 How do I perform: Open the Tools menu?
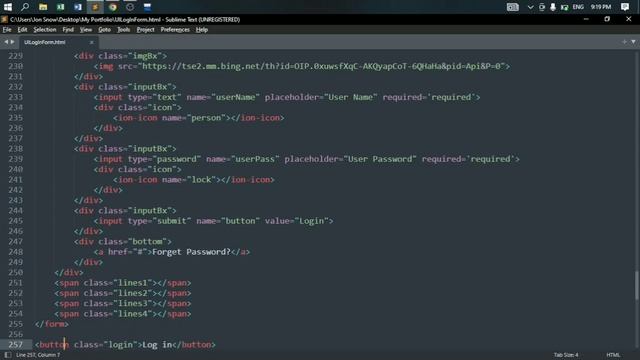click(123, 29)
